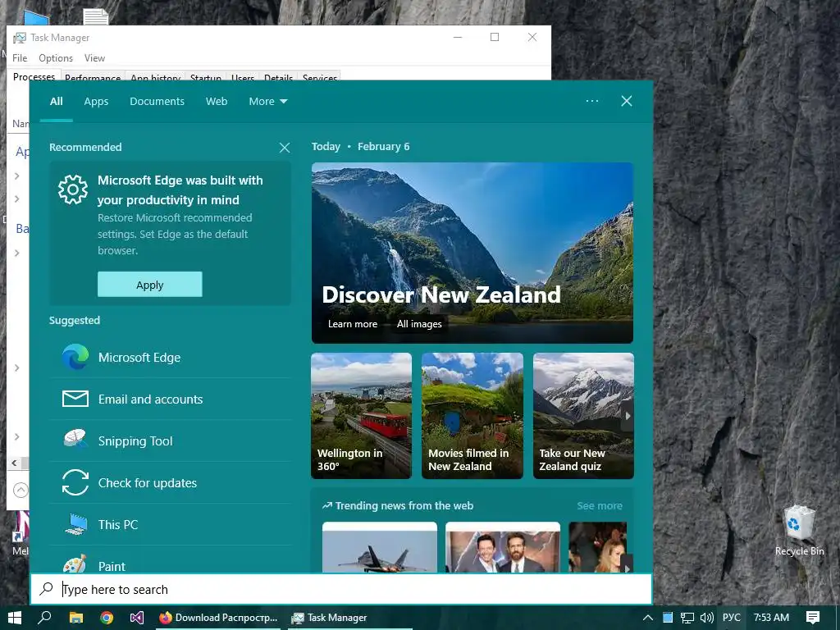Open Microsoft Edge from suggested list
The height and width of the screenshot is (630, 840).
point(171,358)
